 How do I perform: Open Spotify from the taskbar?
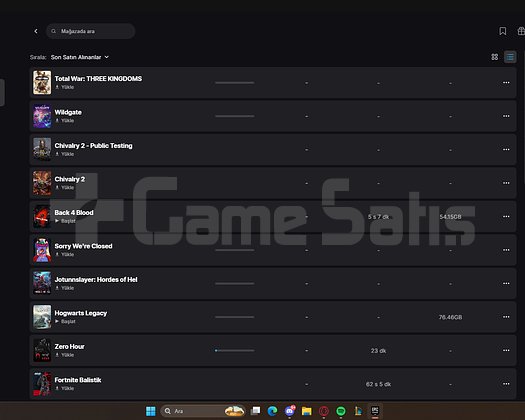(x=341, y=411)
